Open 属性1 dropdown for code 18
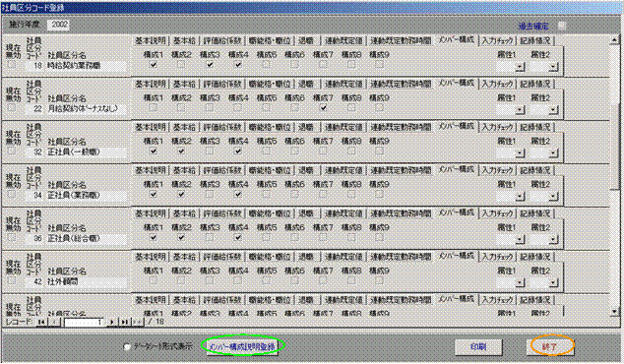Screen dimensions: 624x364 (x=520, y=67)
